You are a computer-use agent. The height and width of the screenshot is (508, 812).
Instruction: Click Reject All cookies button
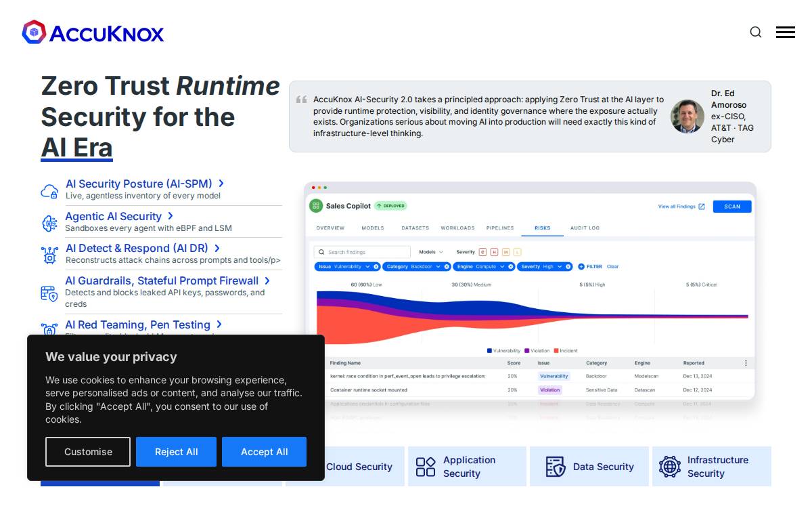click(176, 452)
